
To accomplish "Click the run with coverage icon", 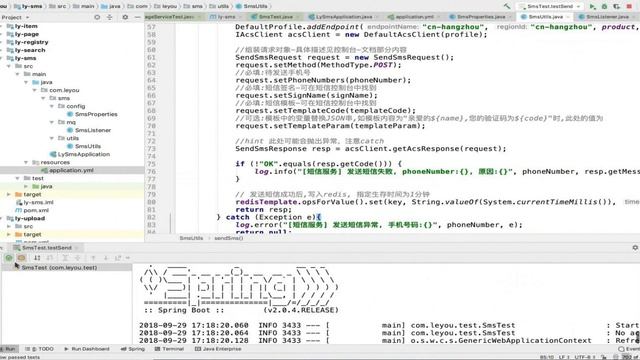I will pos(617,6).
